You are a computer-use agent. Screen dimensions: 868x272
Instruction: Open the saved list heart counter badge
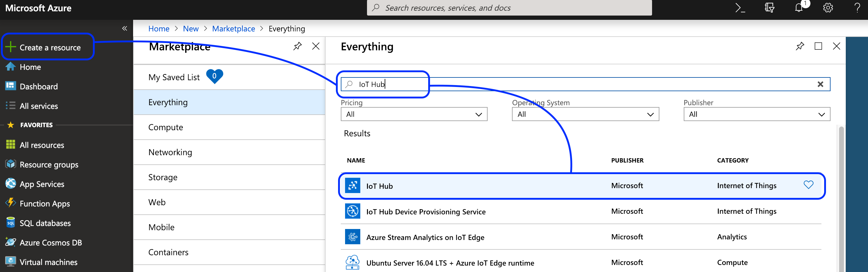214,76
